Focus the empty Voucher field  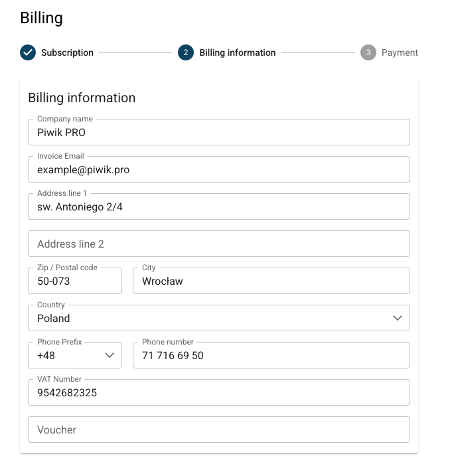pyautogui.click(x=218, y=430)
